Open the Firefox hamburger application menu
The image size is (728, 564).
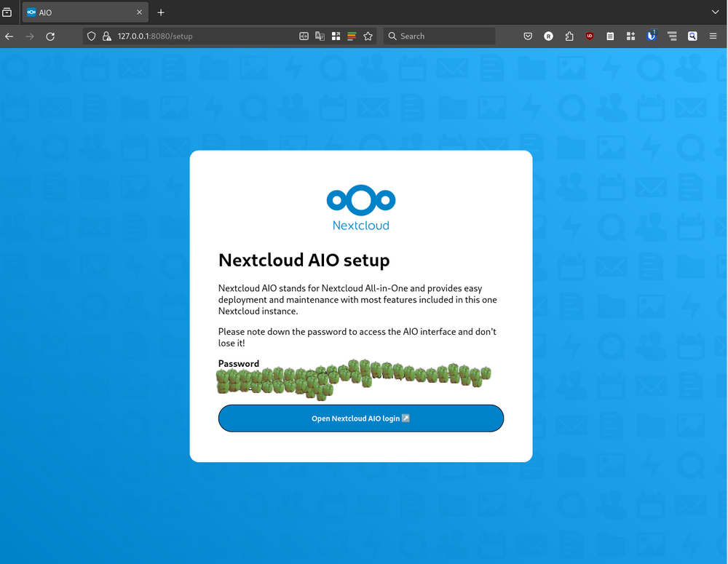point(713,36)
